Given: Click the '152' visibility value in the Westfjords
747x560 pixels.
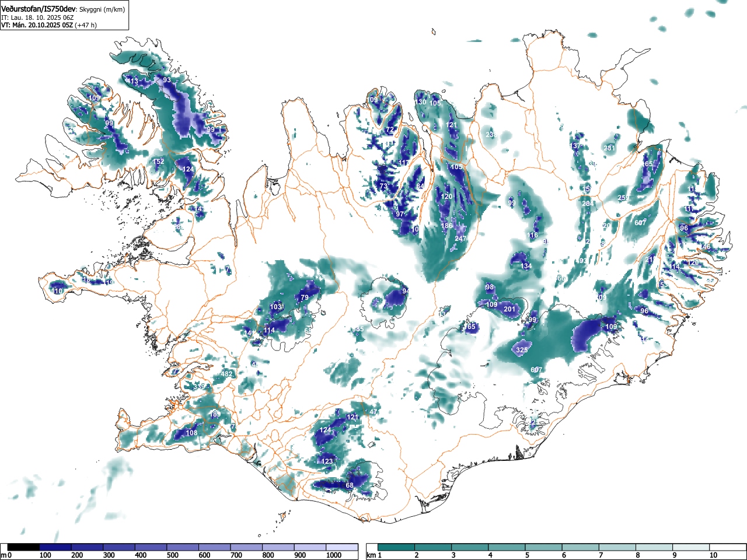Looking at the screenshot, I should click(x=158, y=162).
